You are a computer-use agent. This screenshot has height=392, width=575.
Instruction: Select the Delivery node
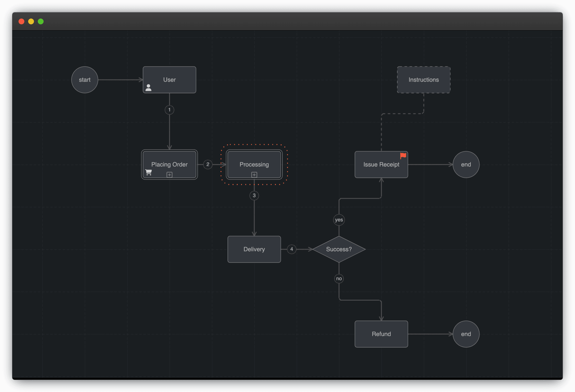pos(254,249)
